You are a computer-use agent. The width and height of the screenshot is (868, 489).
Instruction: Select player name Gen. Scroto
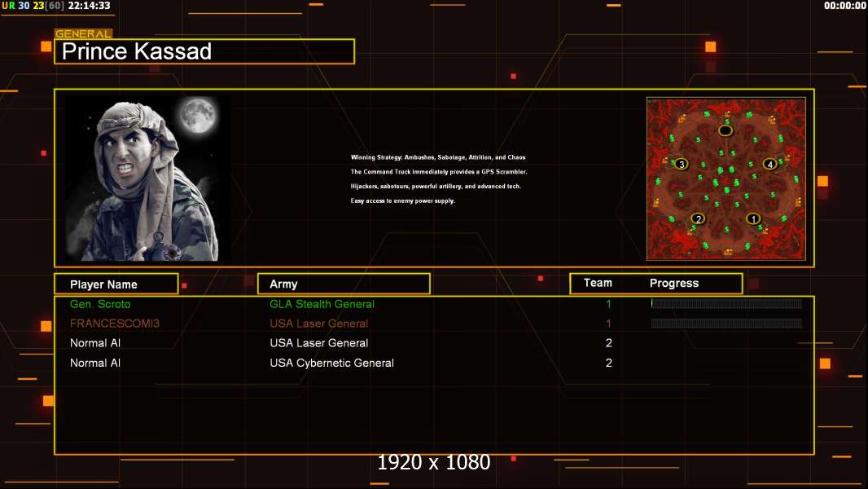[100, 304]
